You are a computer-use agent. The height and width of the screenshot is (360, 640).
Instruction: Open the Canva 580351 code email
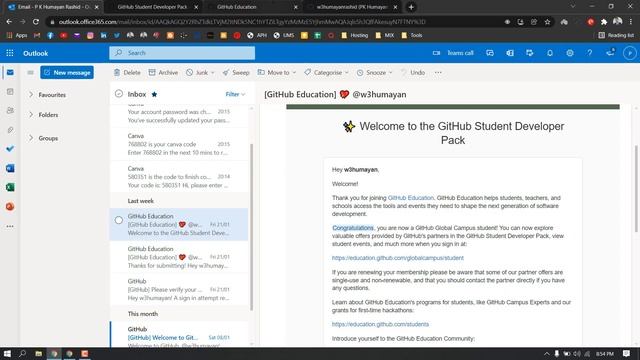pyautogui.click(x=179, y=177)
